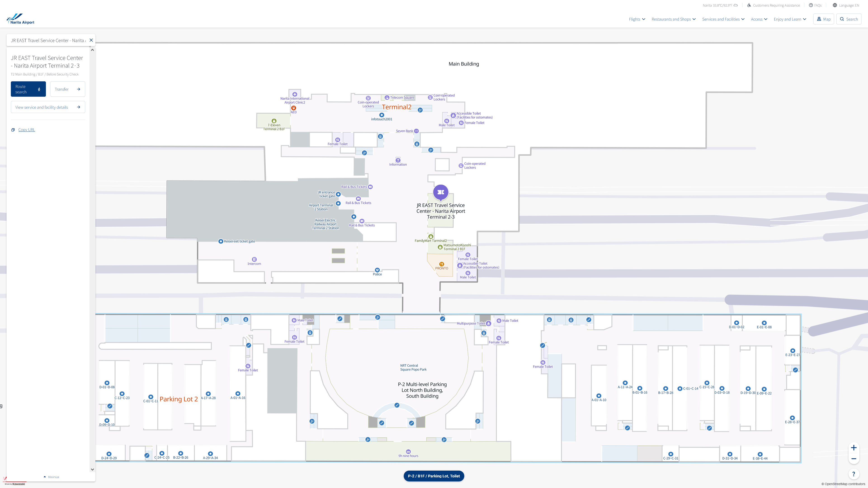Click the Intercom icon

coord(254,259)
